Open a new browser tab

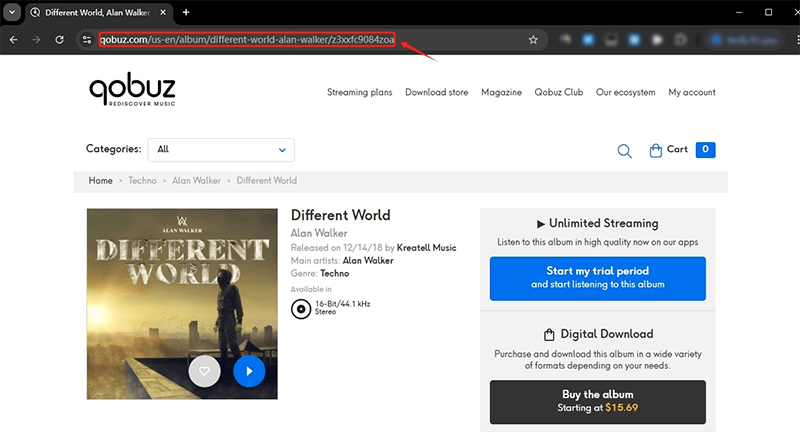tap(186, 12)
